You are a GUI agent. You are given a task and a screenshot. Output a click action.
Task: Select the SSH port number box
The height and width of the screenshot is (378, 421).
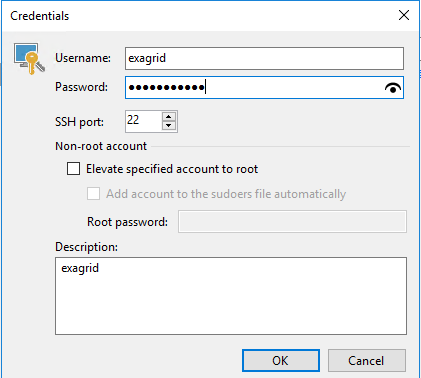coord(144,121)
